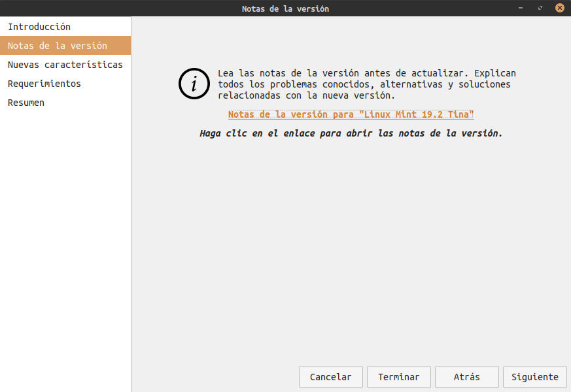Maximize the window from title bar

pos(540,8)
